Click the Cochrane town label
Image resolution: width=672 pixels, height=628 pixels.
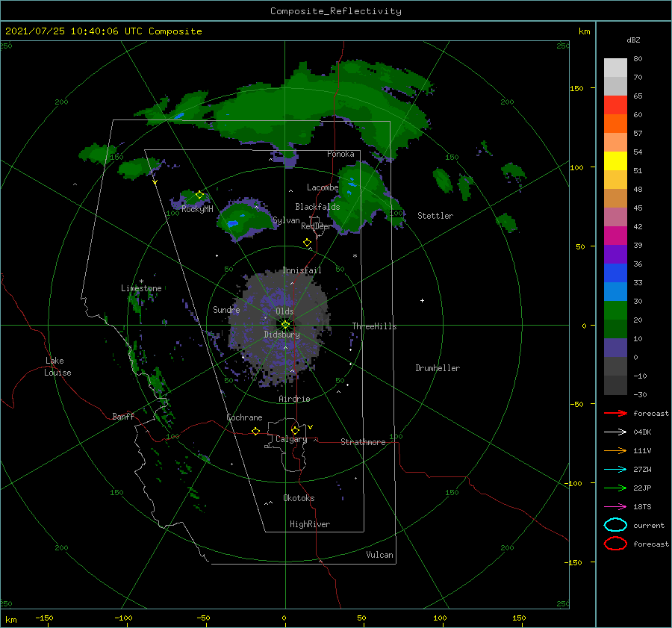244,417
